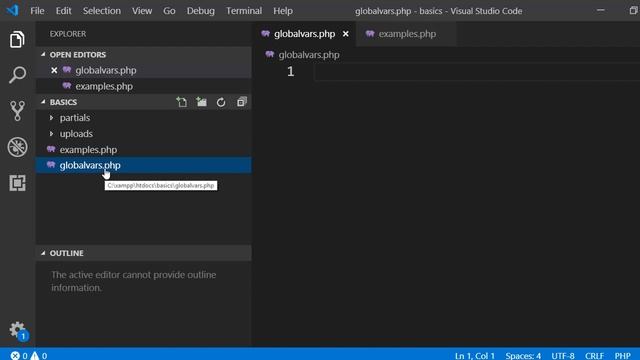
Task: Close the globalvars.php editor tab
Action: click(x=346, y=34)
